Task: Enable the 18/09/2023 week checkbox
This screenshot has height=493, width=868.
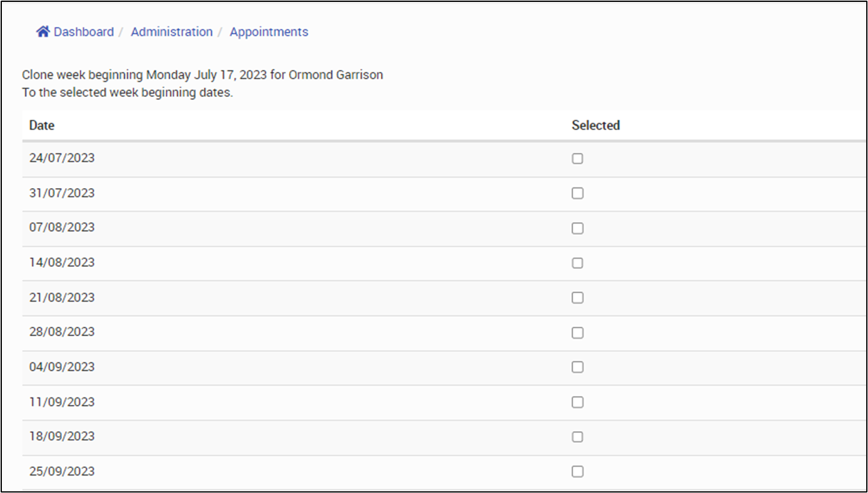Action: click(577, 436)
